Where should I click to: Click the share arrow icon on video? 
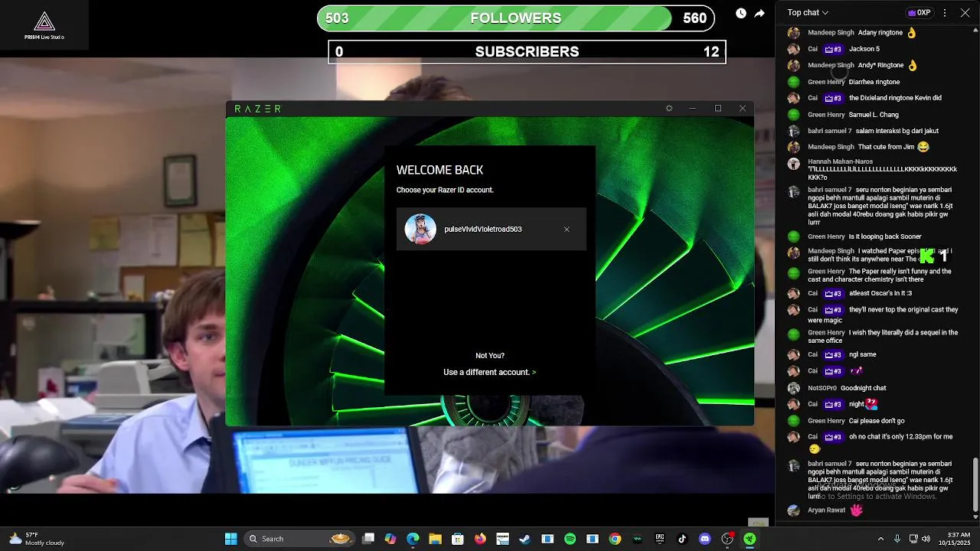[759, 13]
